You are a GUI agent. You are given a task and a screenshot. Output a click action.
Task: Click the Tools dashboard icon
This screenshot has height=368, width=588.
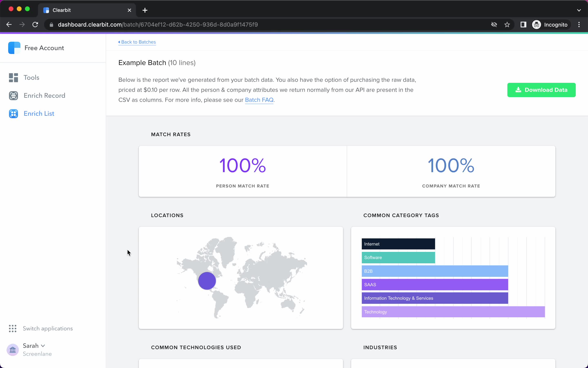pyautogui.click(x=13, y=78)
